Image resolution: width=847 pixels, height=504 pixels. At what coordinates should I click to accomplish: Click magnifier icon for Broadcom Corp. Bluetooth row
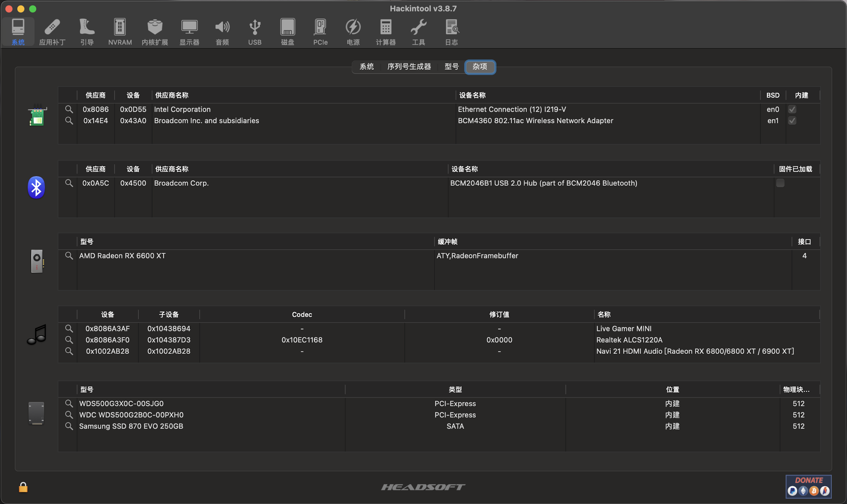pos(69,183)
